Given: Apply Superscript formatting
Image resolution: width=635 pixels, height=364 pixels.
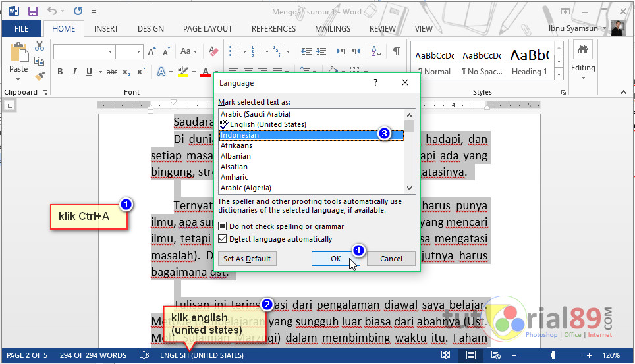Looking at the screenshot, I should [x=140, y=72].
